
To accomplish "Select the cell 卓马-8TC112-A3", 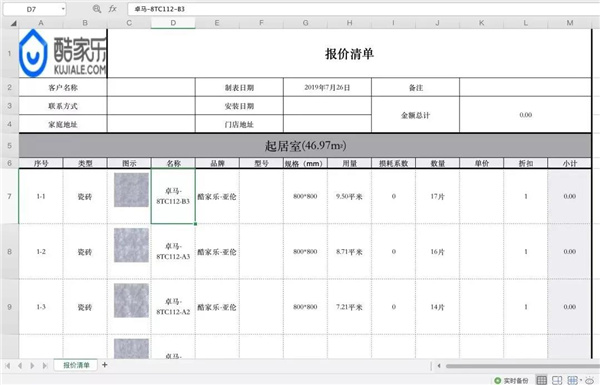I will pyautogui.click(x=173, y=251).
